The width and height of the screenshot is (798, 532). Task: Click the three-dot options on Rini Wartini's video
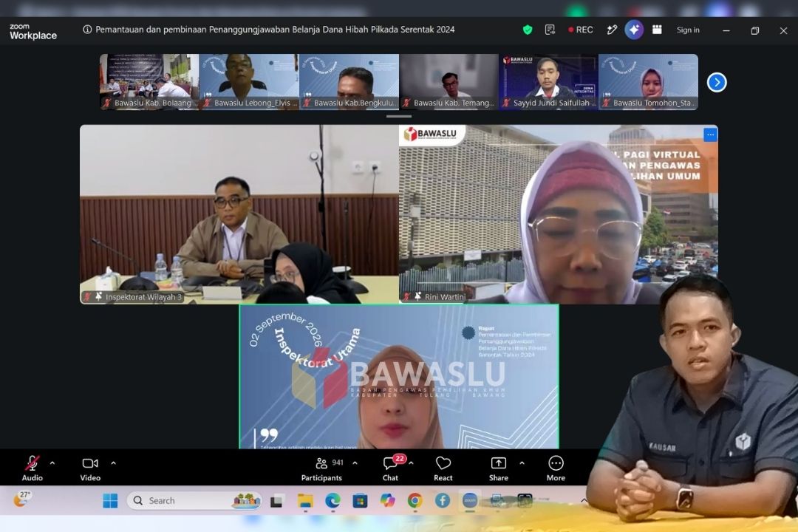(711, 134)
